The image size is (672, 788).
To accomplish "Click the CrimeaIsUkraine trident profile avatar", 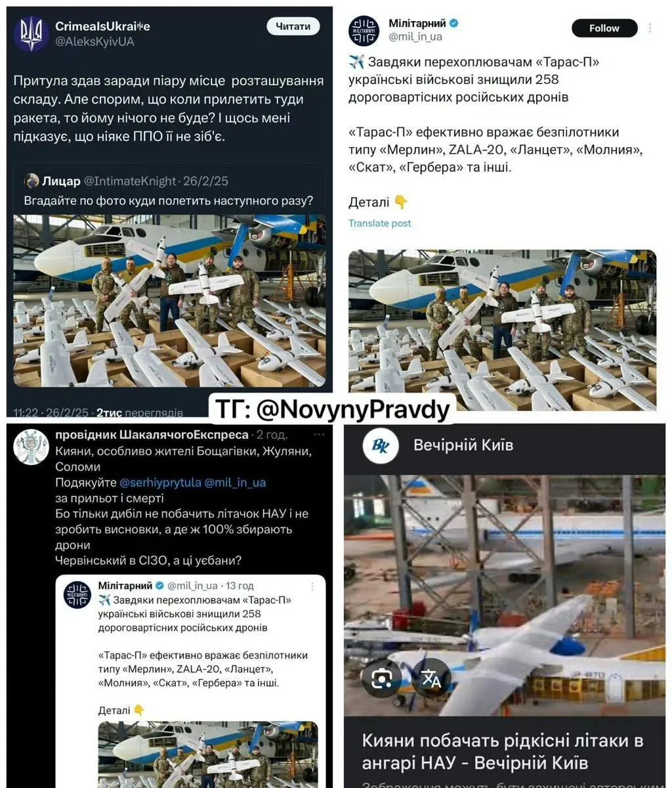I will [x=31, y=34].
